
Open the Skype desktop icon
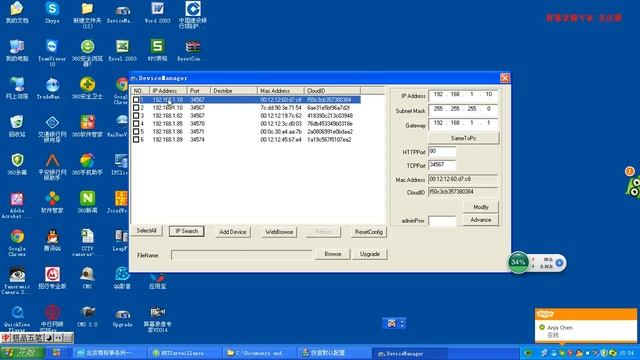[52, 12]
